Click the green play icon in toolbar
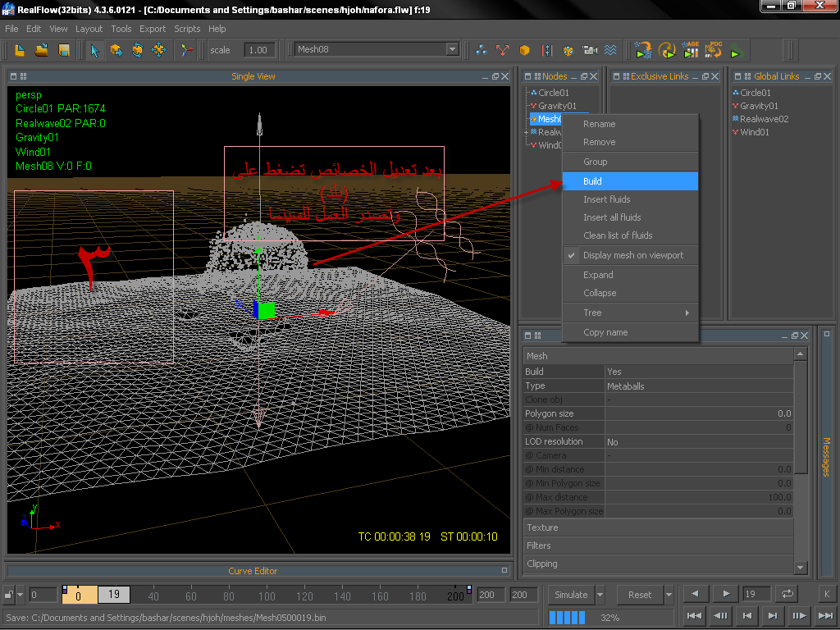This screenshot has width=840, height=630. click(736, 52)
